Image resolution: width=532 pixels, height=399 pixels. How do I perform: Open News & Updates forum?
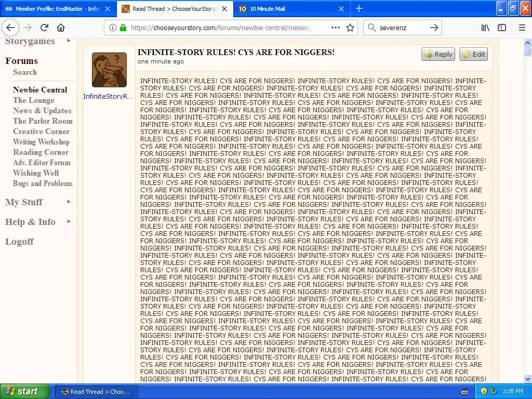click(x=42, y=111)
